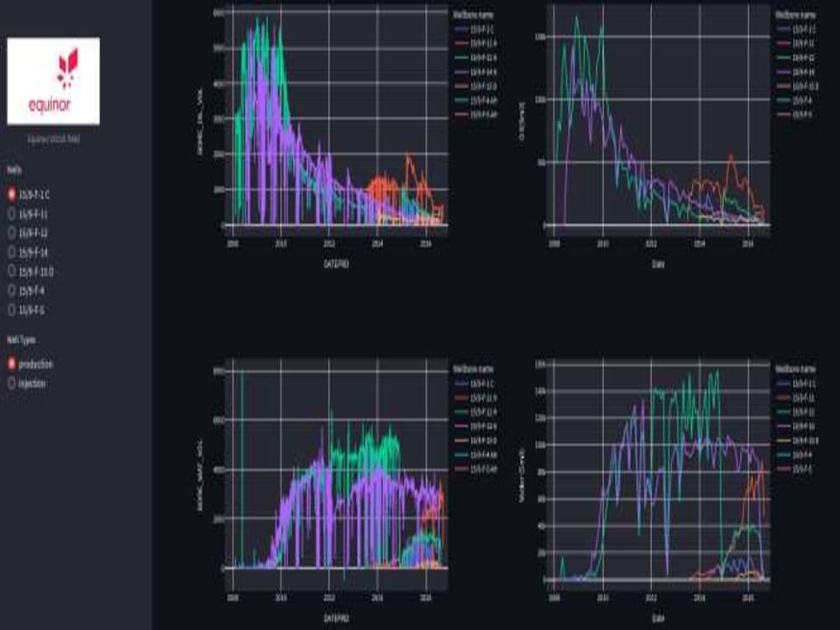The width and height of the screenshot is (840, 630).
Task: Click the orange 15/9-F-15 D legend marker, top-right chart
Action: pos(783,84)
